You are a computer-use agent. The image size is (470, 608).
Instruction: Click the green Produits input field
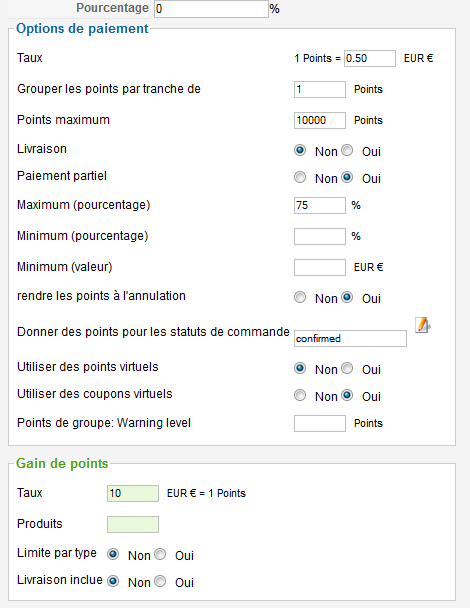tap(133, 524)
